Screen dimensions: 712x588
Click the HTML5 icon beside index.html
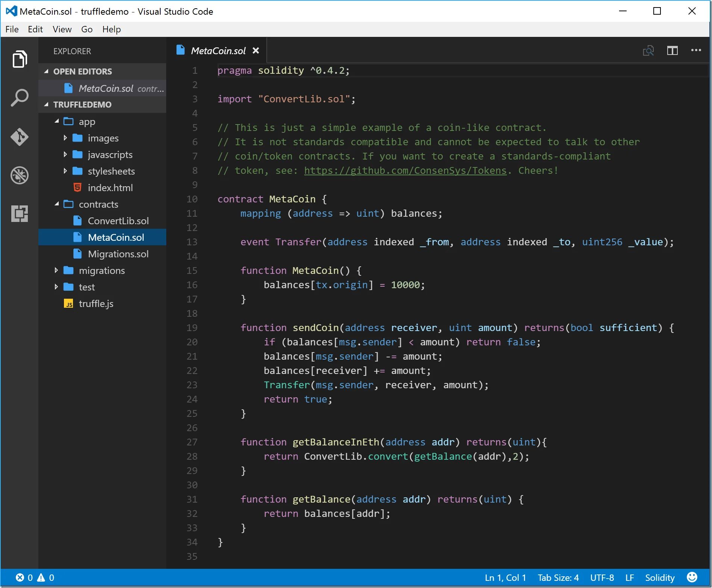[77, 187]
